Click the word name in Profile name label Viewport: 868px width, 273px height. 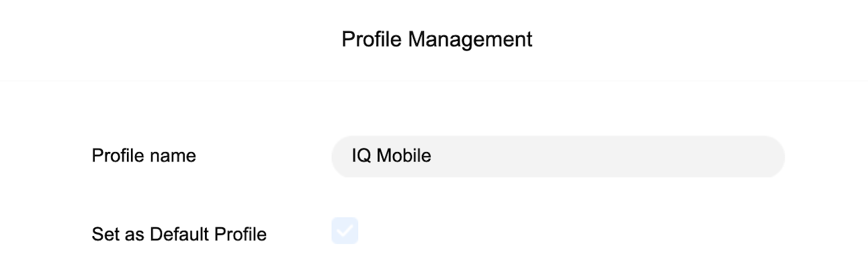174,156
